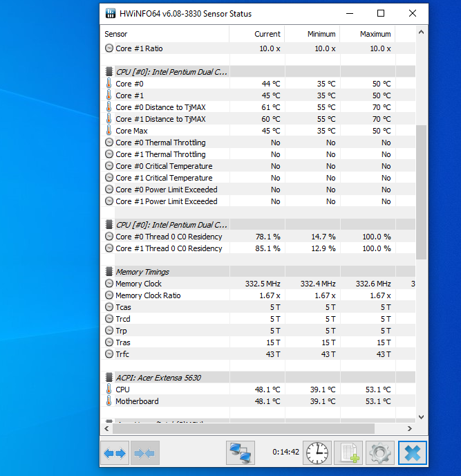Screen dimensions: 461x476
Task: Click the 78.1 % current residency value
Action: coord(267,237)
